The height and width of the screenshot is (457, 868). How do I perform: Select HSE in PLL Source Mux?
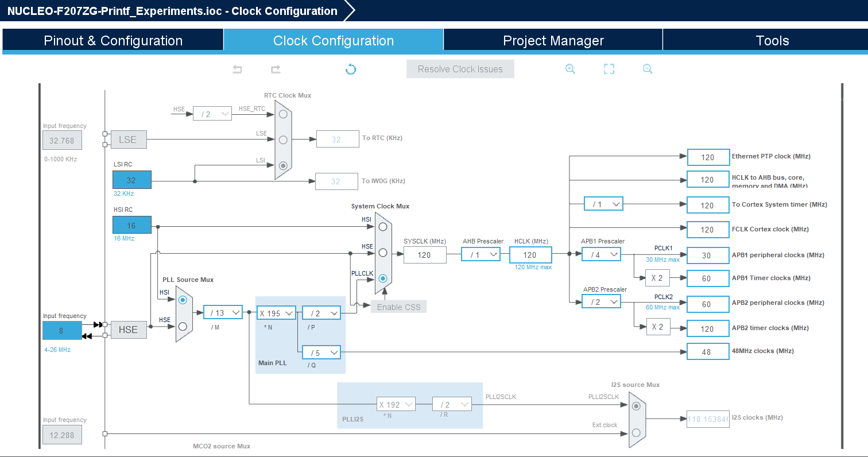(183, 326)
